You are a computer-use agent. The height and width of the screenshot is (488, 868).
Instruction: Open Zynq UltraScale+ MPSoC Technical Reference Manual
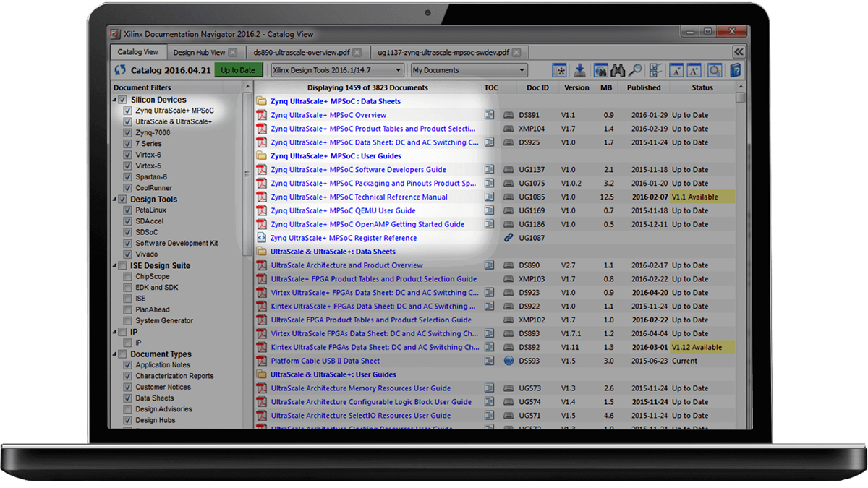click(x=359, y=197)
